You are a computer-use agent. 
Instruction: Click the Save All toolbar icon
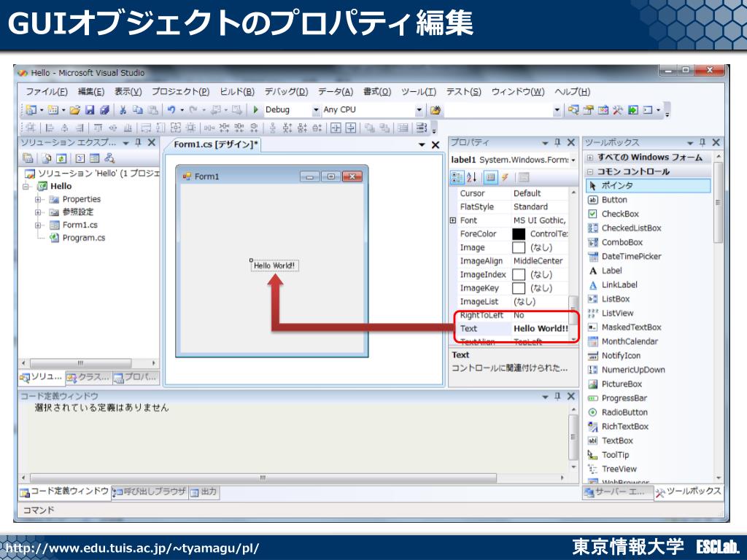(x=104, y=110)
